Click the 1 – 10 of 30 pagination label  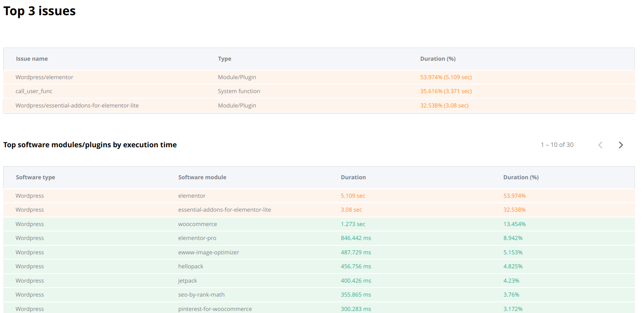click(x=557, y=145)
